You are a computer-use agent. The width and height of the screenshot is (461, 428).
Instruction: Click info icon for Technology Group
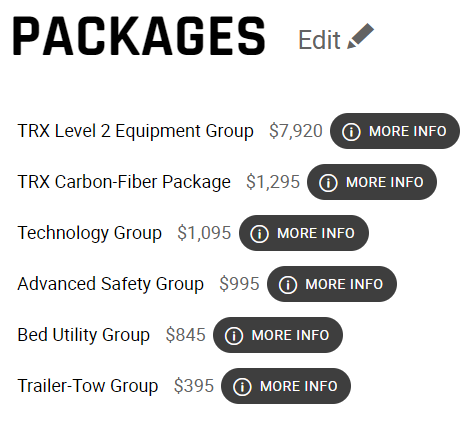(259, 233)
